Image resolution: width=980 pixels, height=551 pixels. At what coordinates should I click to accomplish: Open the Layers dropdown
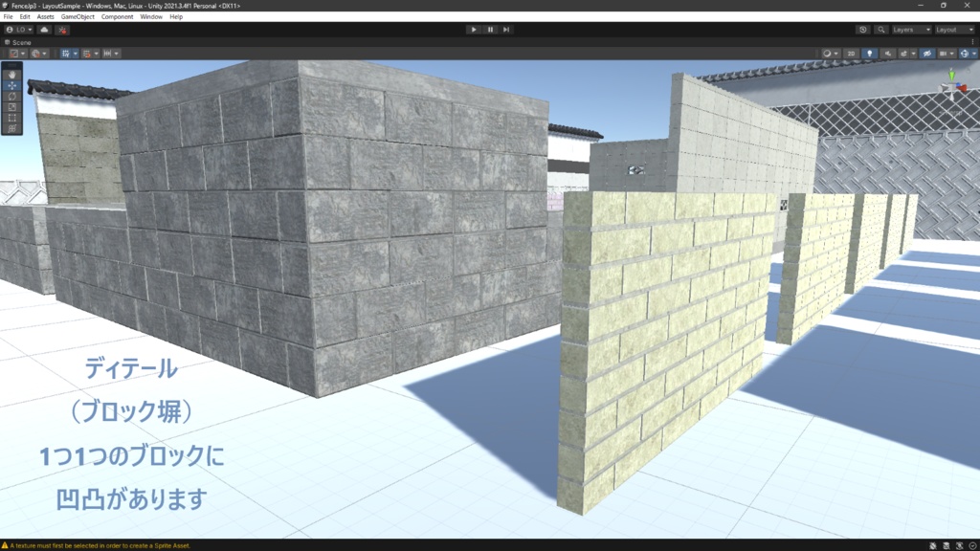[x=911, y=30]
